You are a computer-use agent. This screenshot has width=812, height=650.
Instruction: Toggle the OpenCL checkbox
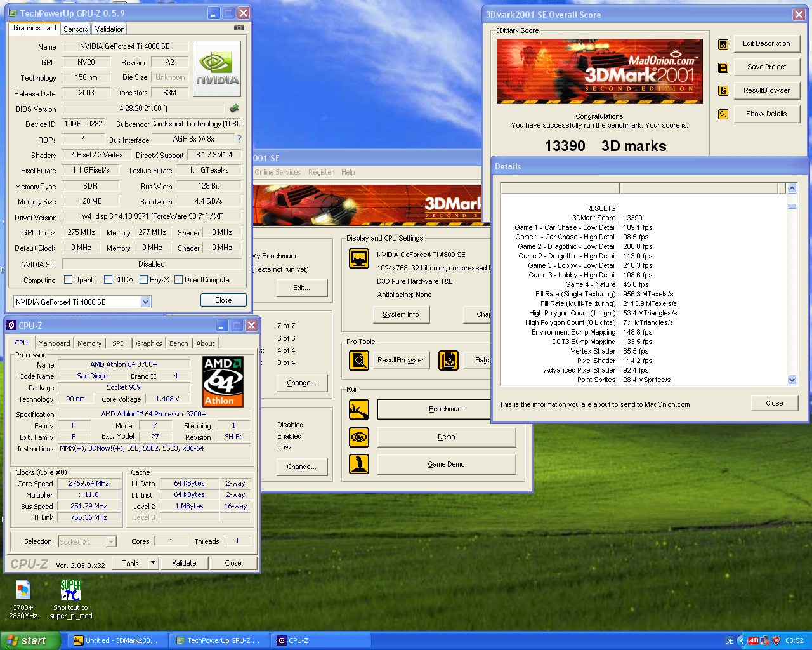click(68, 280)
